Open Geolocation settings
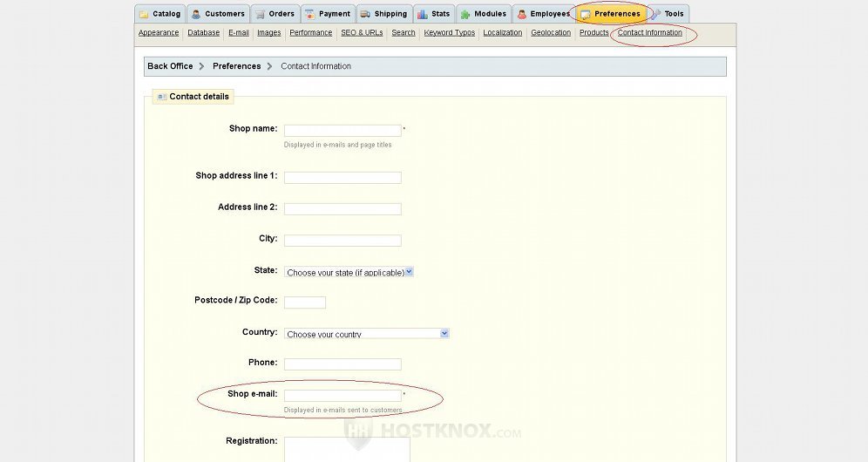 (x=550, y=32)
